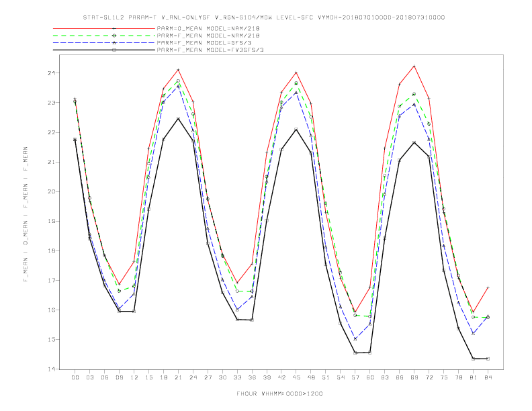Click x-axis tick label 48
The image size is (532, 411).
[x=311, y=377]
